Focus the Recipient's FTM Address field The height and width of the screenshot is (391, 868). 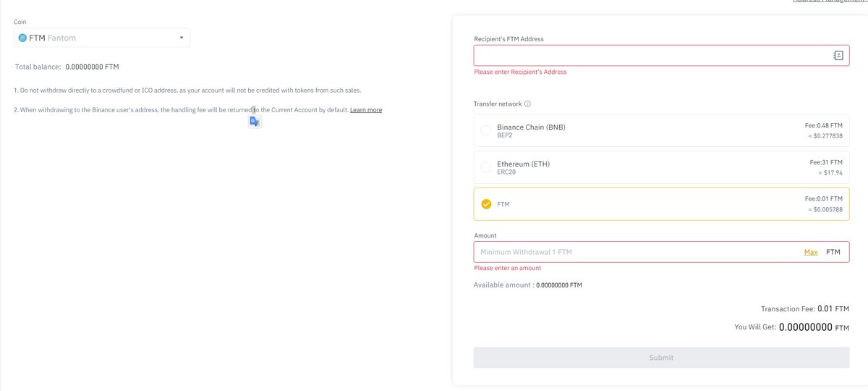tap(661, 55)
